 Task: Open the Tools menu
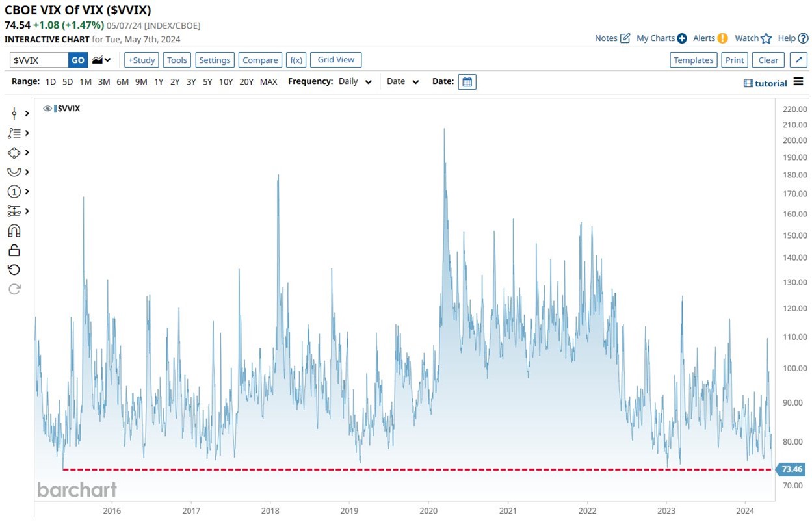pos(177,60)
